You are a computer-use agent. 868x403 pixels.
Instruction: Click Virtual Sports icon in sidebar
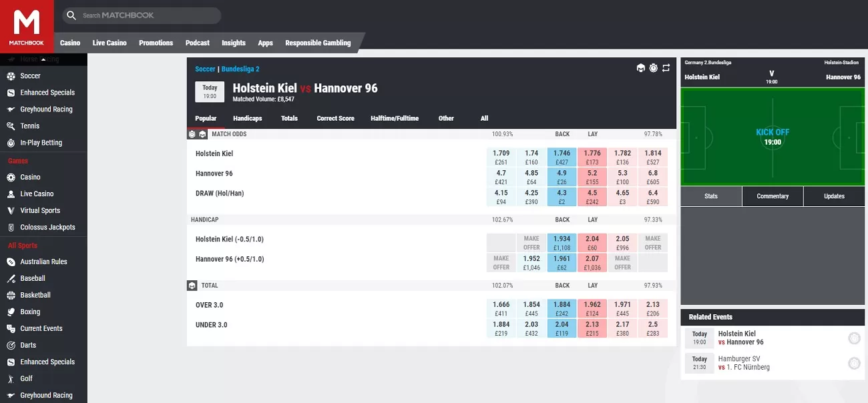pos(11,211)
